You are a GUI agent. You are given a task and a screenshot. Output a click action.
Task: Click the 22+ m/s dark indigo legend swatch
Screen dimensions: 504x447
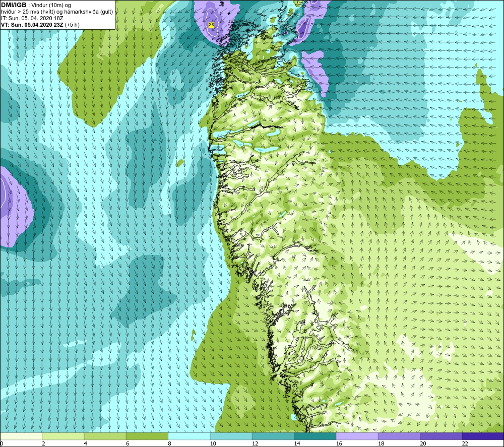[483, 436]
